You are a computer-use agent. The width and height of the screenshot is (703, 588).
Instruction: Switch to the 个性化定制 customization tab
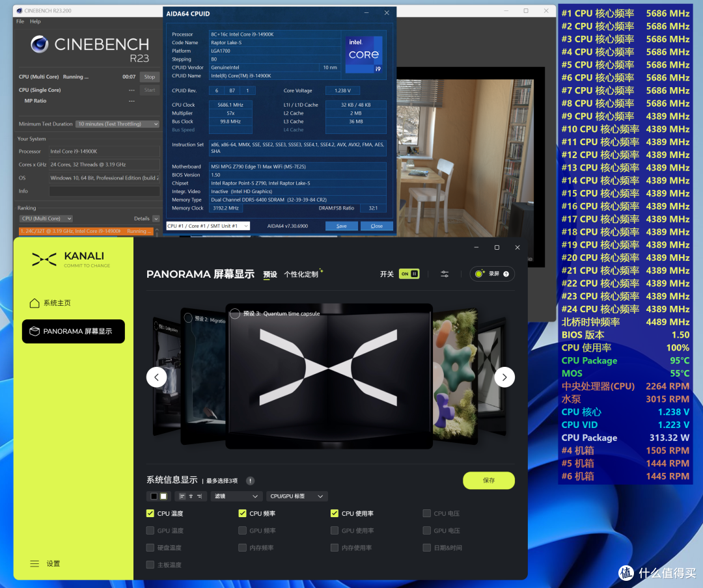pos(301,274)
